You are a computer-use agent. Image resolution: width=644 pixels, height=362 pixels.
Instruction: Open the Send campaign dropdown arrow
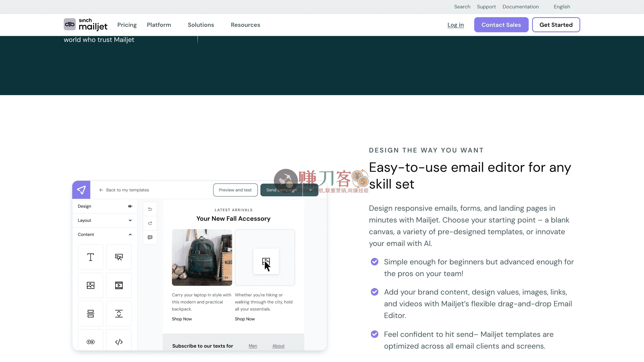(x=310, y=190)
